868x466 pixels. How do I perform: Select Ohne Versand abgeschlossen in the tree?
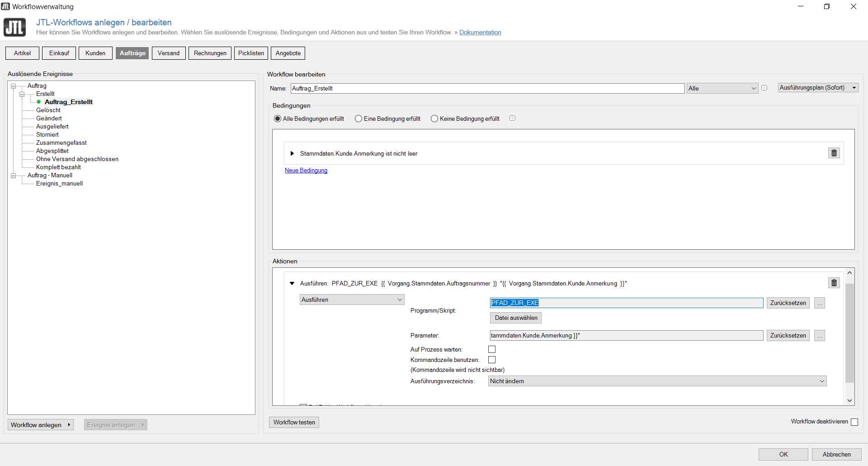(77, 159)
